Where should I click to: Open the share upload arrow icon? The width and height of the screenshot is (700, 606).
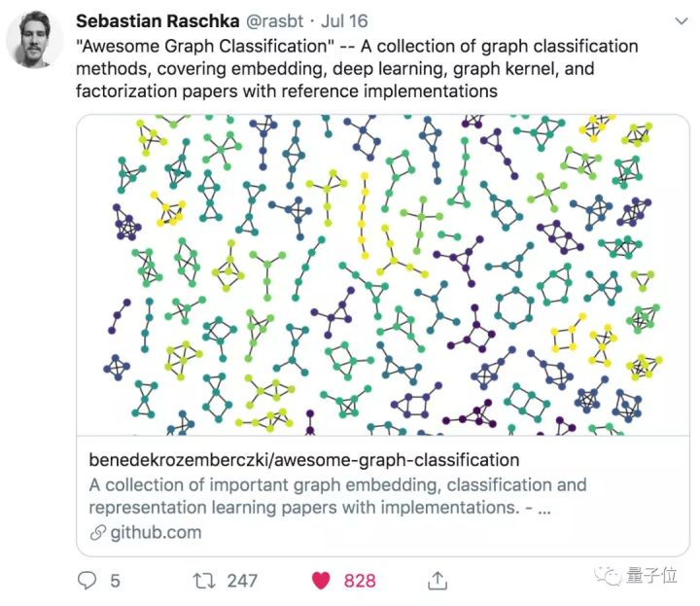coord(437,581)
